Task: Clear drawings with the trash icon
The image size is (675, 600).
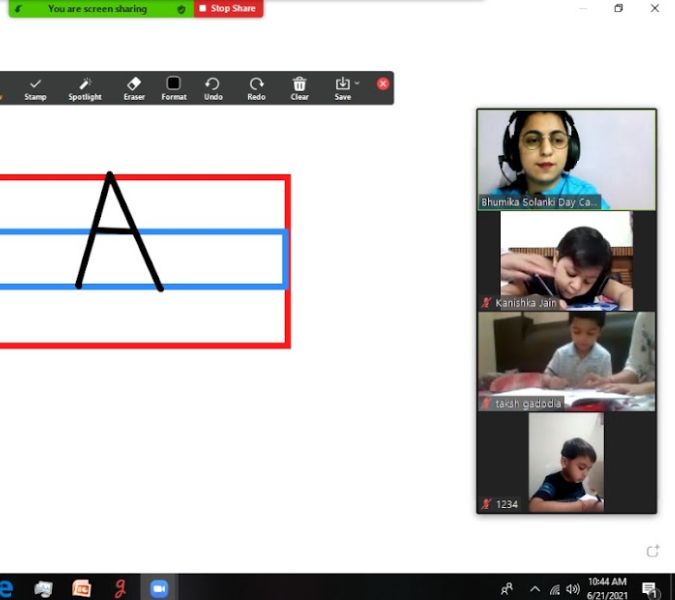Action: click(x=299, y=88)
